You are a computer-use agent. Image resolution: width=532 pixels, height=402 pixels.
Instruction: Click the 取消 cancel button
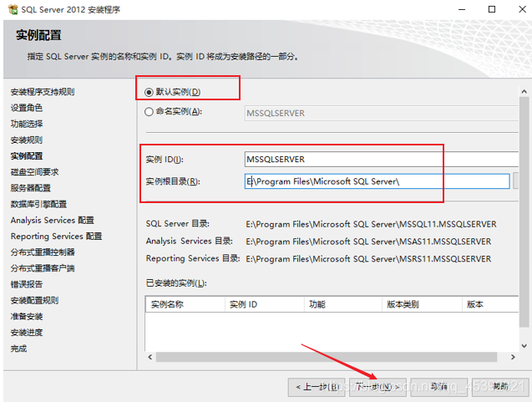pos(439,387)
